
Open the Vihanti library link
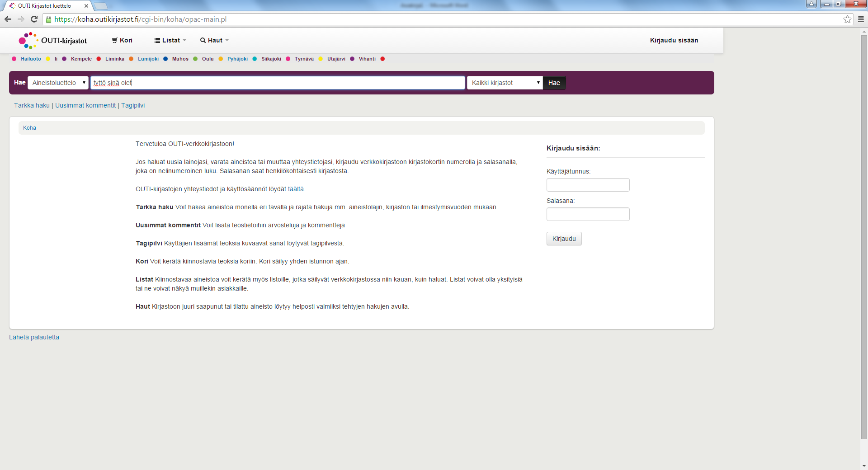[367, 59]
